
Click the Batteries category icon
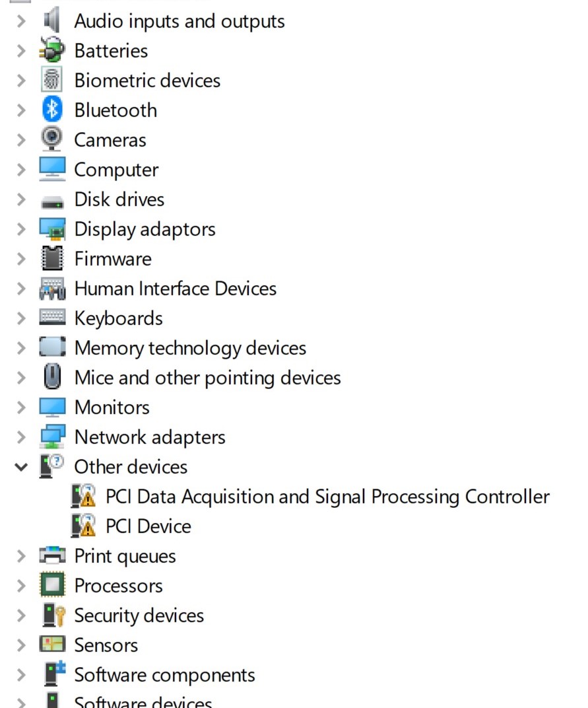[52, 50]
